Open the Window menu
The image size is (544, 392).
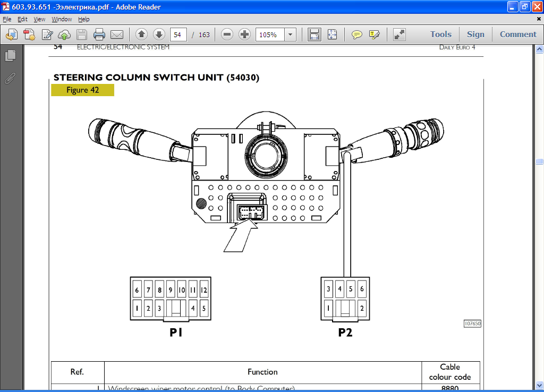[62, 19]
